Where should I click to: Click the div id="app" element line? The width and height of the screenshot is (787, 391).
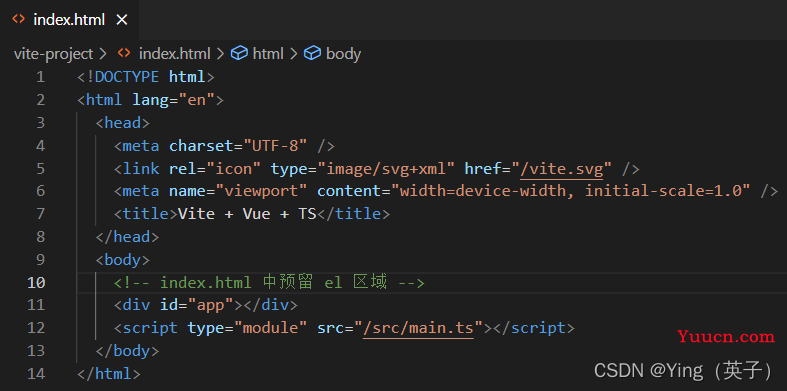click(x=206, y=305)
